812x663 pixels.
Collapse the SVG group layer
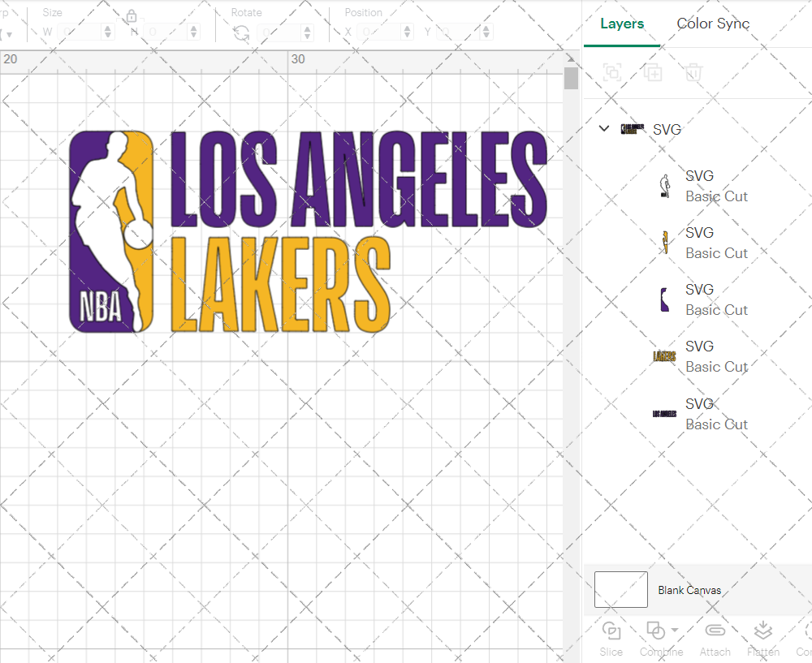point(604,128)
